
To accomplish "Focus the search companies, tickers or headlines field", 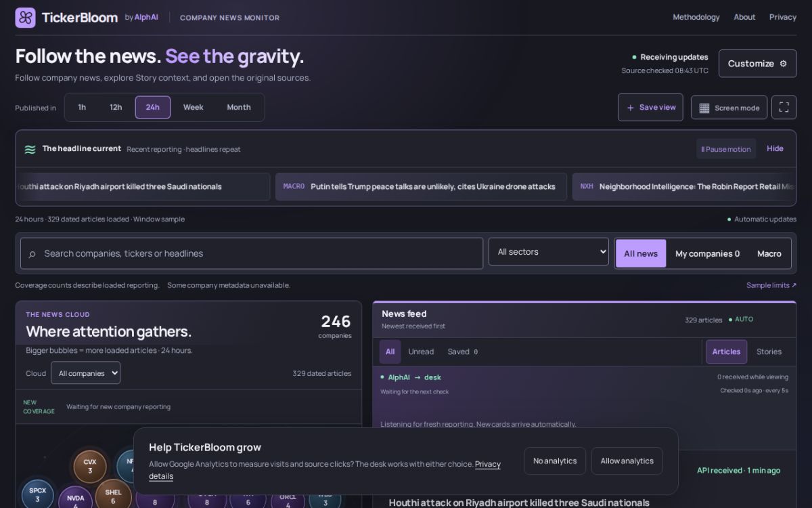I will pyautogui.click(x=252, y=253).
